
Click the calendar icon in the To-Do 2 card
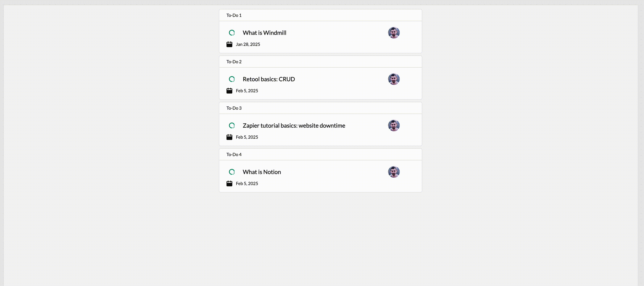tap(229, 91)
